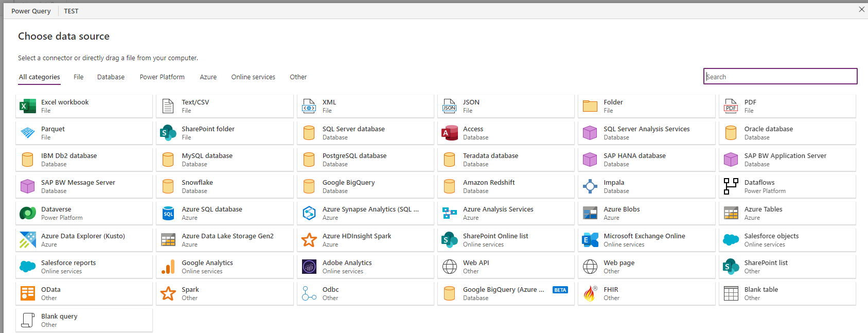
Task: Switch to the All categories tab
Action: pyautogui.click(x=40, y=77)
